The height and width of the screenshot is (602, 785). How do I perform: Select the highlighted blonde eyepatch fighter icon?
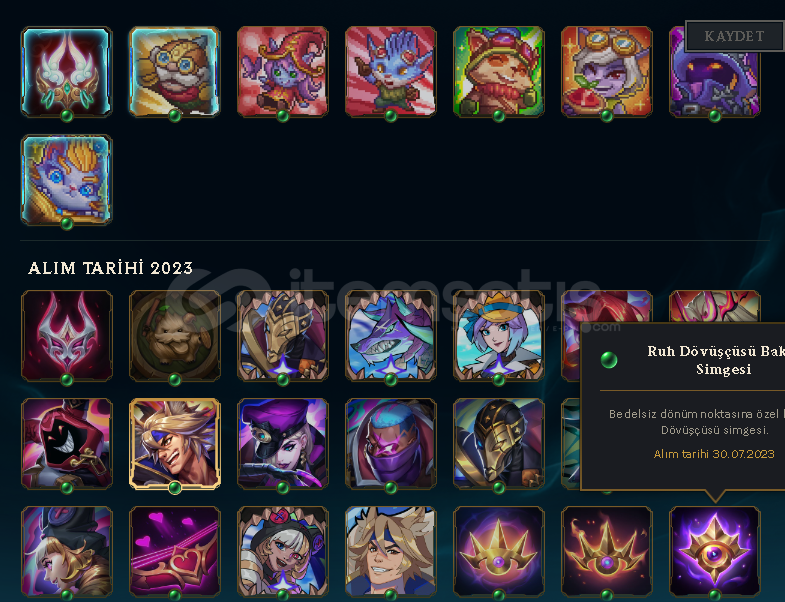(174, 444)
